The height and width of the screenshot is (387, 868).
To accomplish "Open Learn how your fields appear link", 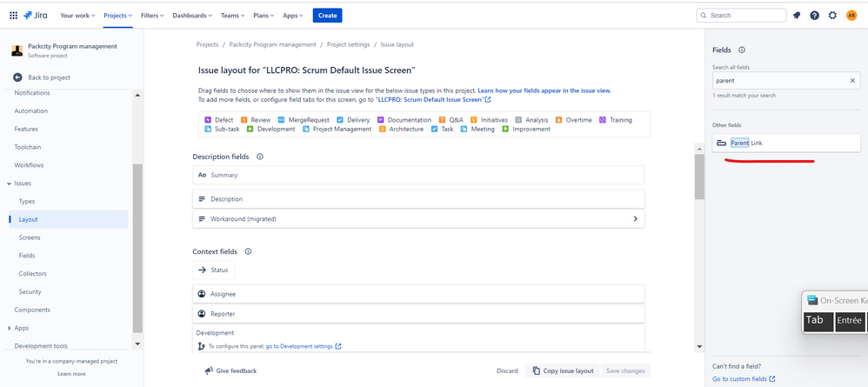I will 544,90.
